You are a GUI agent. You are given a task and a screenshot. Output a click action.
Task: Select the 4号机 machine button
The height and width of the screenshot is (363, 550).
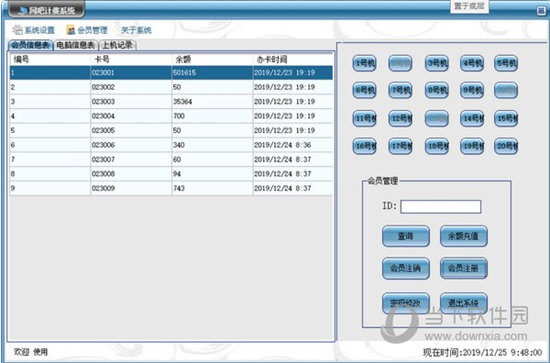(x=472, y=63)
